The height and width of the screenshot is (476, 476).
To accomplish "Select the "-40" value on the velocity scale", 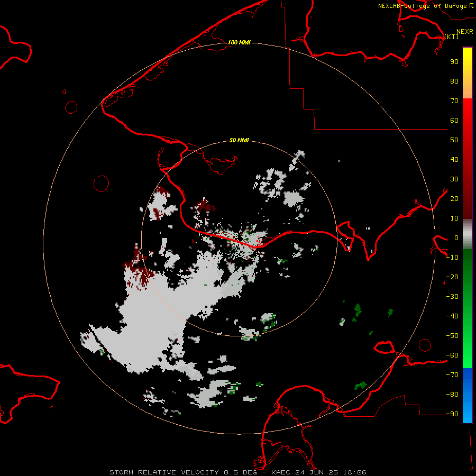I will tap(452, 316).
